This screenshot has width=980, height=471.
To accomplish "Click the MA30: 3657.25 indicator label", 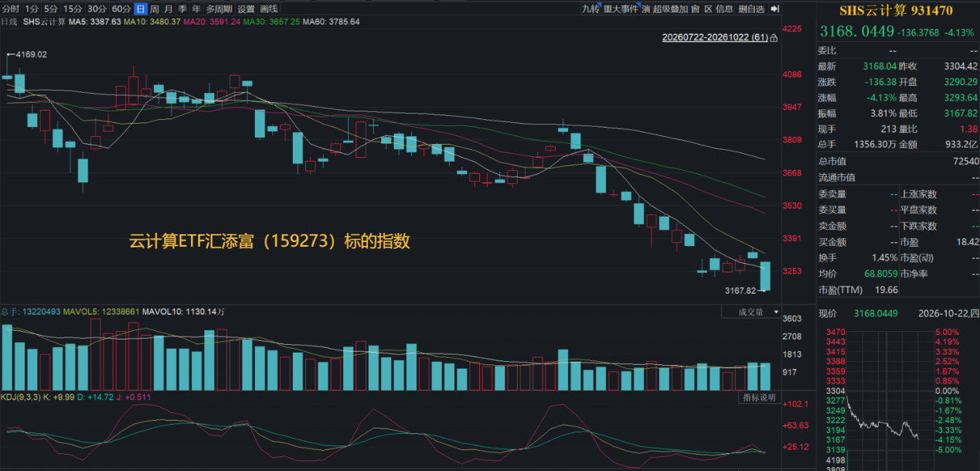I will point(271,22).
